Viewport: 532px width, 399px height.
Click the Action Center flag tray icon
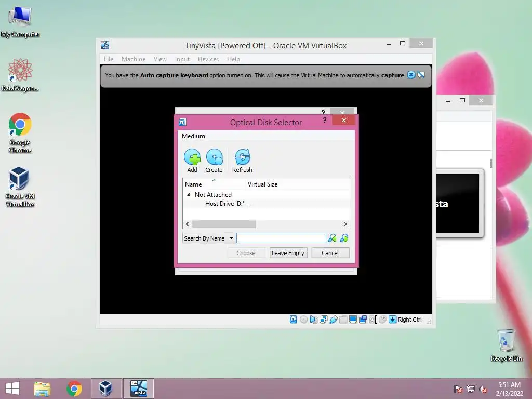point(458,389)
